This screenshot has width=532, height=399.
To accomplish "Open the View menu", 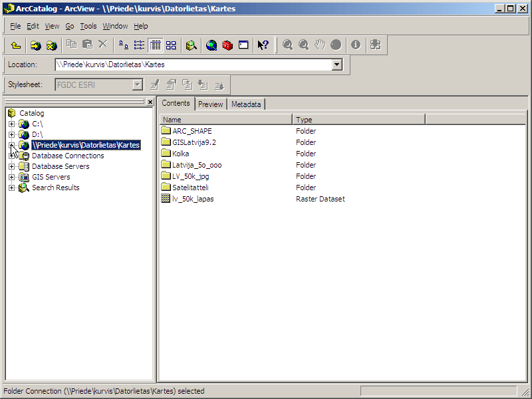I will 52,26.
